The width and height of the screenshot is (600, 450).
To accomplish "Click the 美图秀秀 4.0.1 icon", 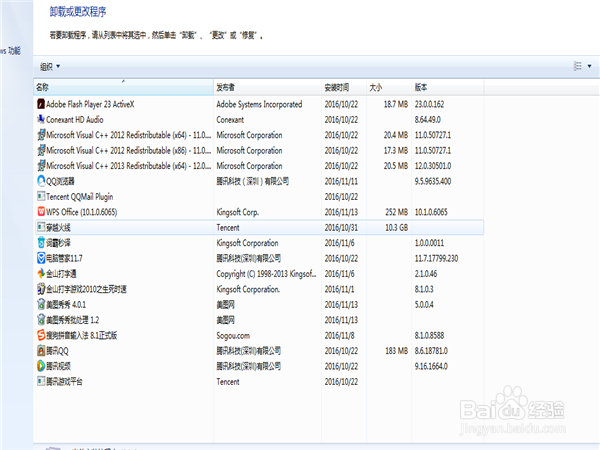I will click(41, 305).
